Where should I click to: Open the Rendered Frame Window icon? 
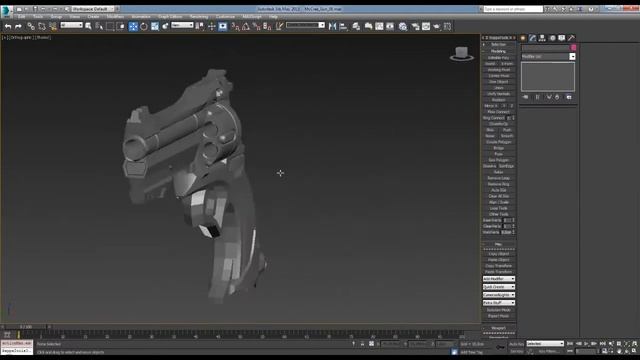[x=426, y=27]
